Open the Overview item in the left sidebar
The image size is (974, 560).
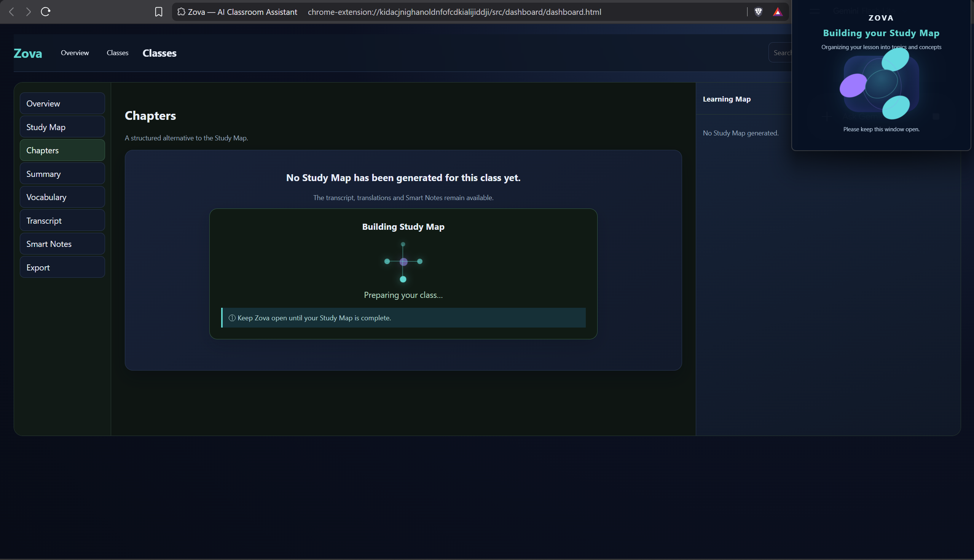click(x=62, y=103)
